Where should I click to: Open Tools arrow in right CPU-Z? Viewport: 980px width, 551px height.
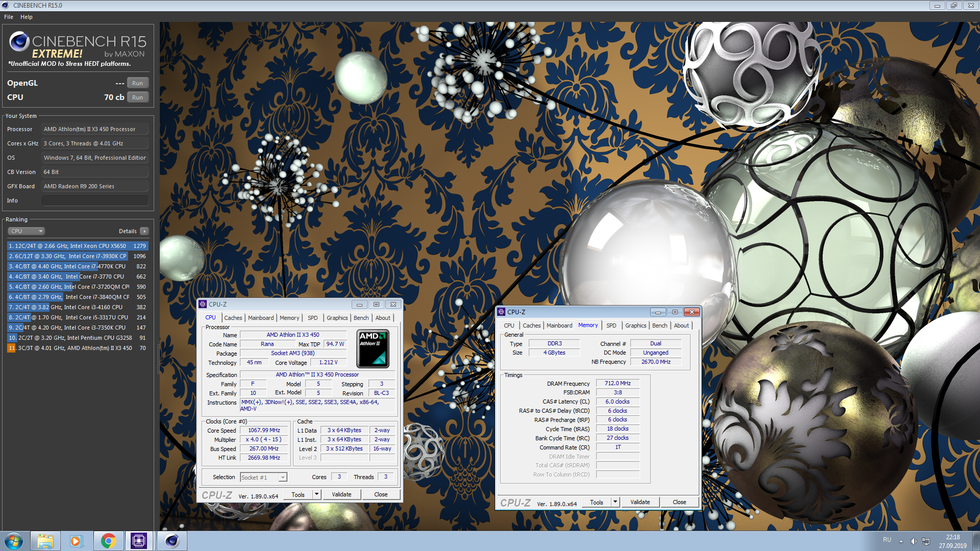[x=615, y=502]
